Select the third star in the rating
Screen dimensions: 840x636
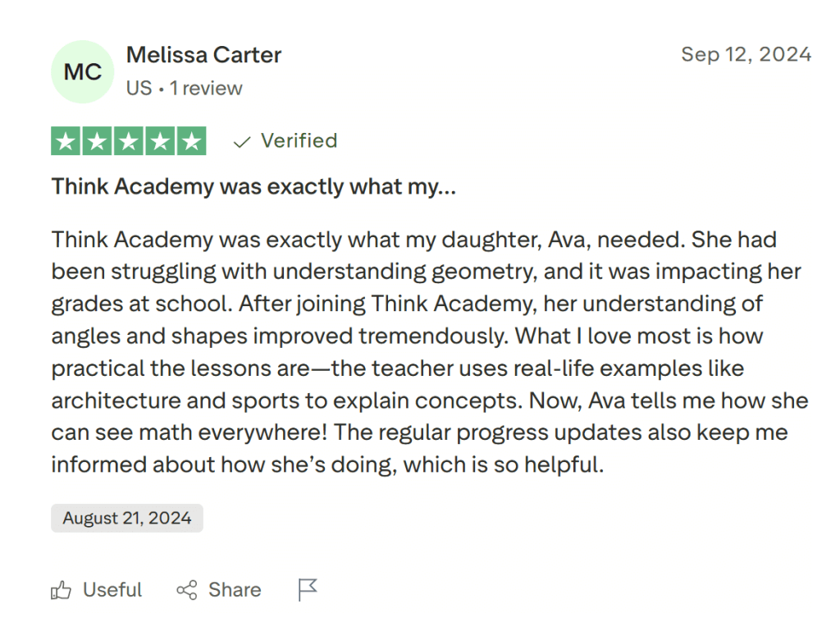coord(128,141)
